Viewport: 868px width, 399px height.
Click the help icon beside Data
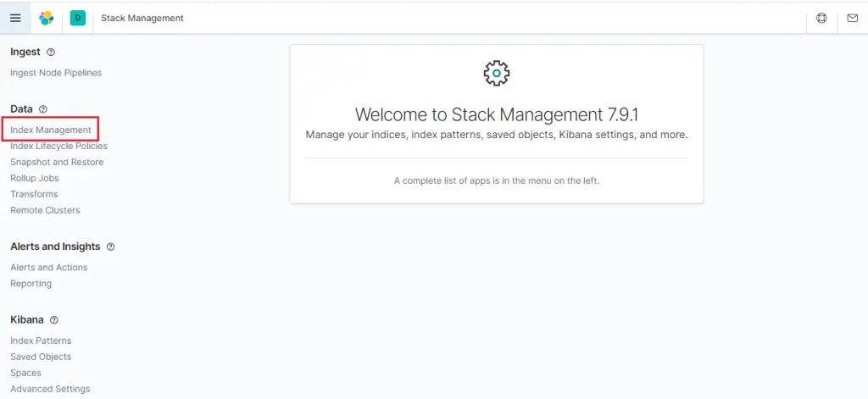[43, 109]
